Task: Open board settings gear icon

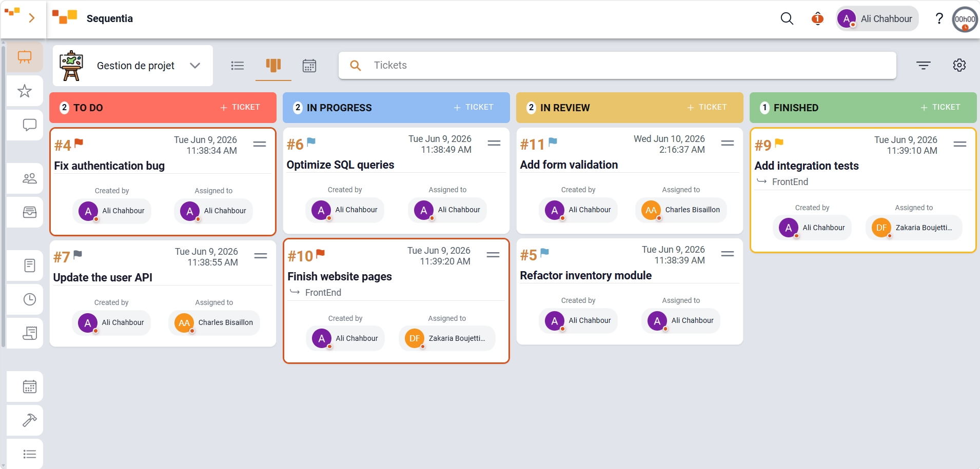Action: (959, 65)
